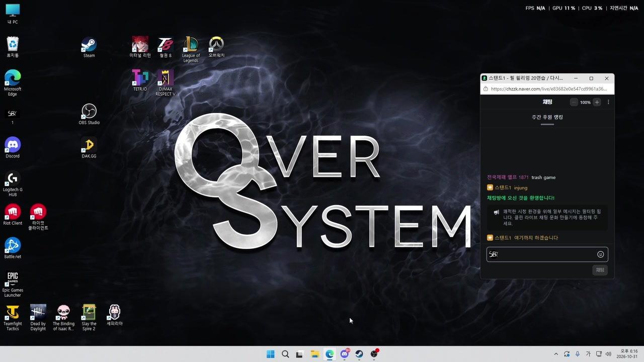644x362 pixels.
Task: Select the DJMAX RESPECT V desktop icon
Action: (x=166, y=83)
